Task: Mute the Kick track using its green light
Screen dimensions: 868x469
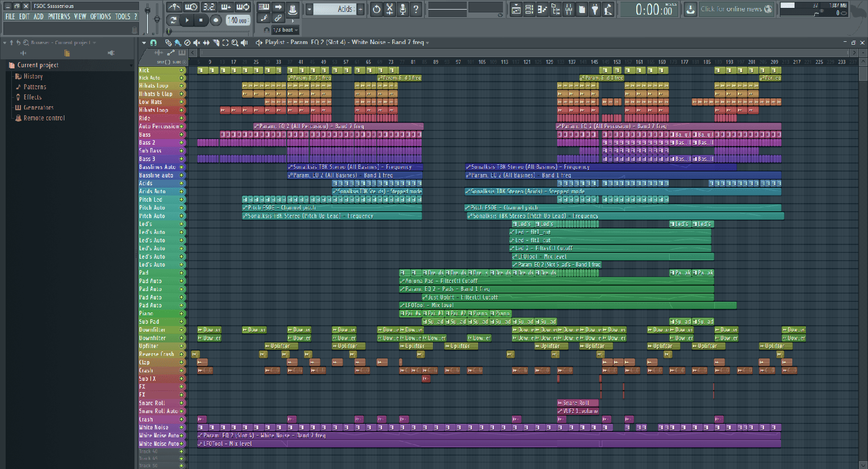Action: [x=181, y=70]
